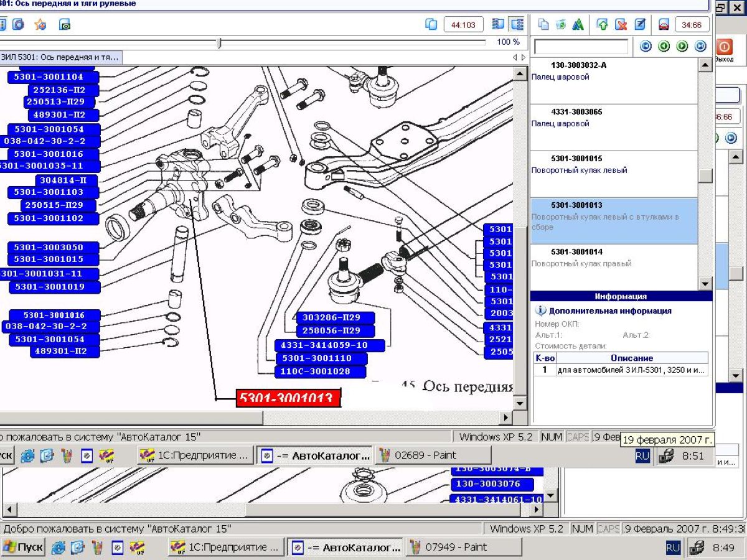Screen dimensions: 747x560
Task: Click the red car toolbar icon
Action: click(664, 25)
